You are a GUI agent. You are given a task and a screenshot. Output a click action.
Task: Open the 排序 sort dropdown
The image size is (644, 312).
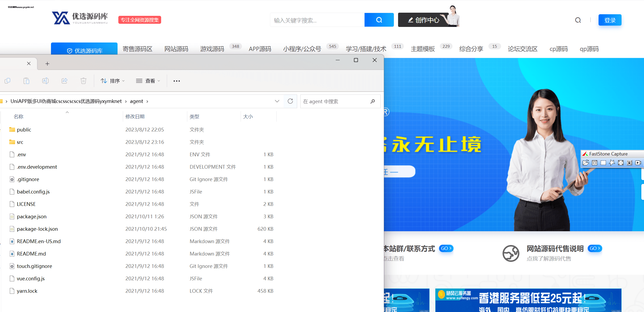pyautogui.click(x=113, y=81)
